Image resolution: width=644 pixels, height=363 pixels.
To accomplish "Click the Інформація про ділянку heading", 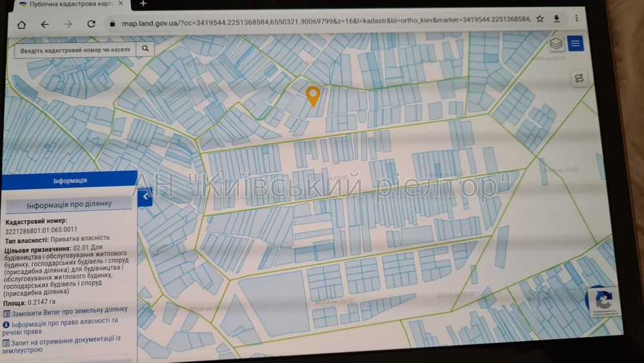I will coord(69,205).
